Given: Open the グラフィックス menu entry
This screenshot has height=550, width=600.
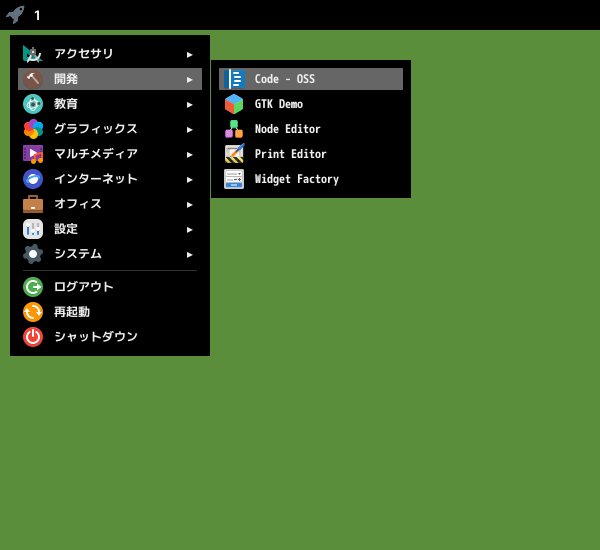Looking at the screenshot, I should point(110,129).
